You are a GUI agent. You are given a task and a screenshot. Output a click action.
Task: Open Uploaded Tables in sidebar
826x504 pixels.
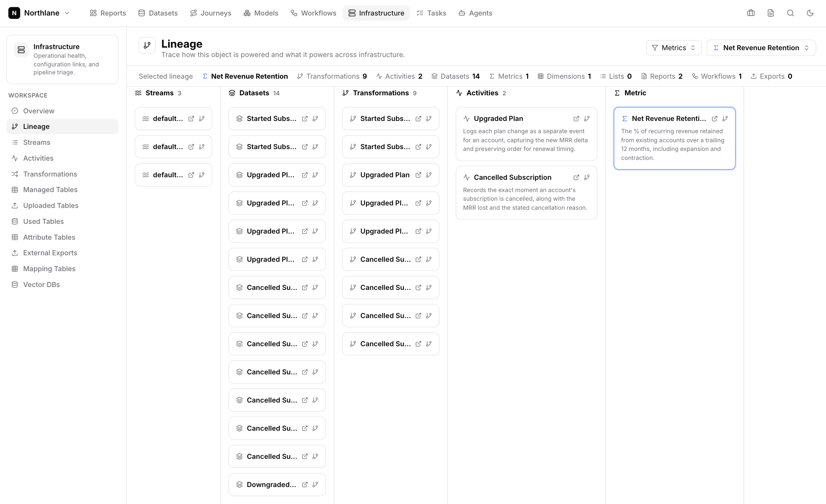pyautogui.click(x=62, y=205)
